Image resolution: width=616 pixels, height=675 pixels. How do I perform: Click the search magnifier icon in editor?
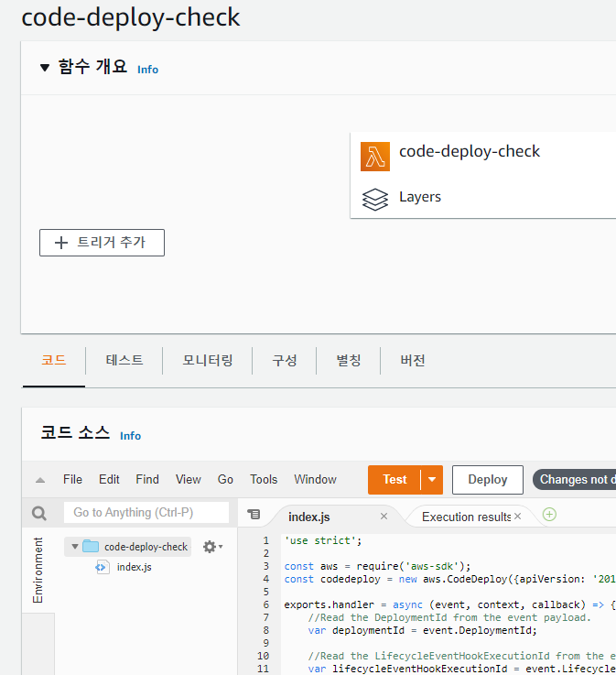point(39,514)
